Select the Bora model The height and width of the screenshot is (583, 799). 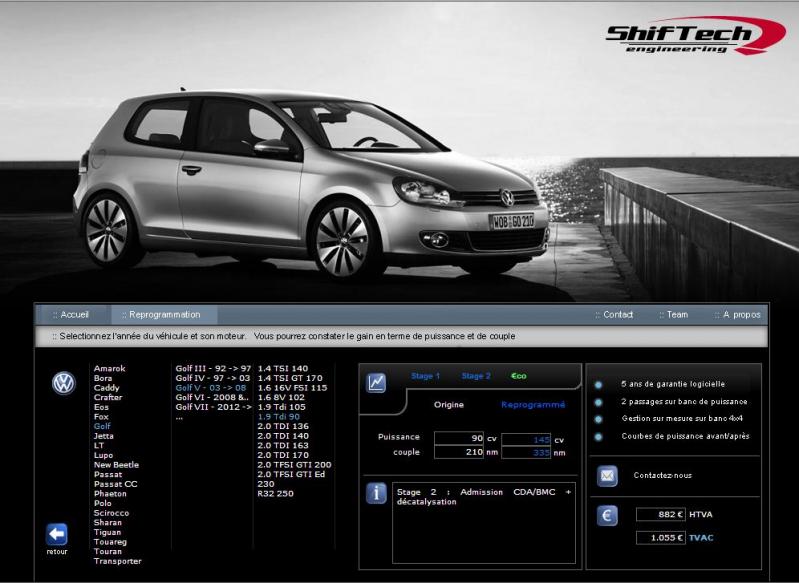click(103, 378)
